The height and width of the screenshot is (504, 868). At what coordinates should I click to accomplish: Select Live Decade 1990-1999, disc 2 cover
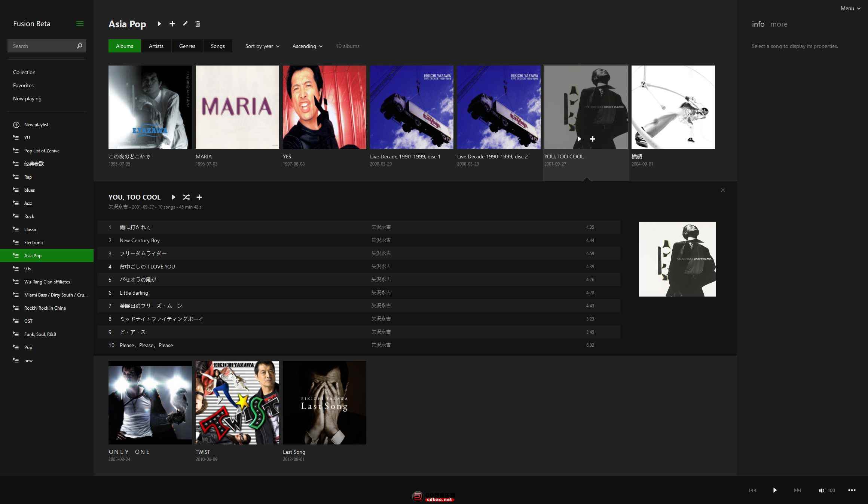click(499, 107)
